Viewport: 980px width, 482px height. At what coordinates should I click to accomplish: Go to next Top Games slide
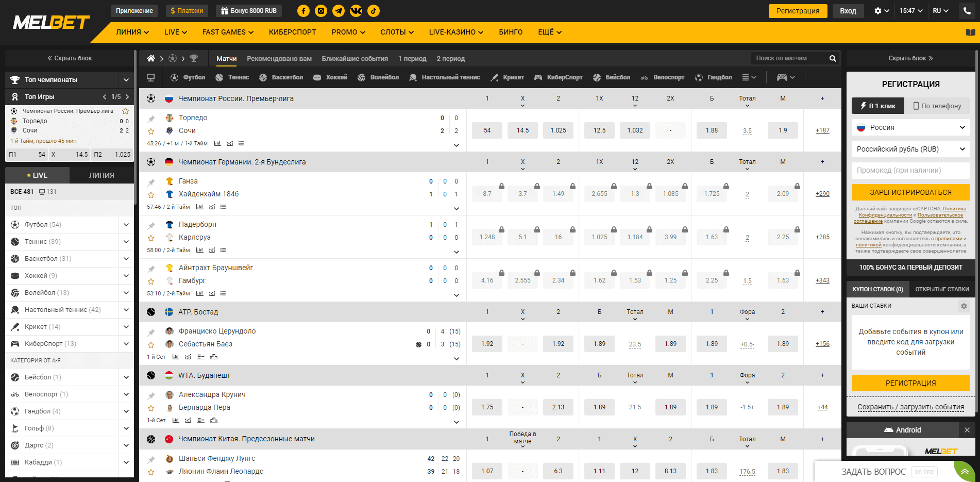[x=127, y=96]
